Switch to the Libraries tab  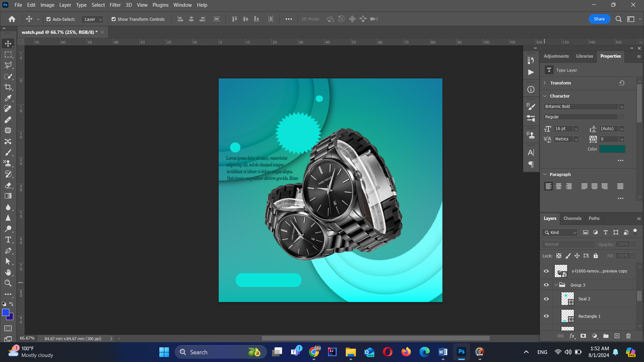[584, 56]
